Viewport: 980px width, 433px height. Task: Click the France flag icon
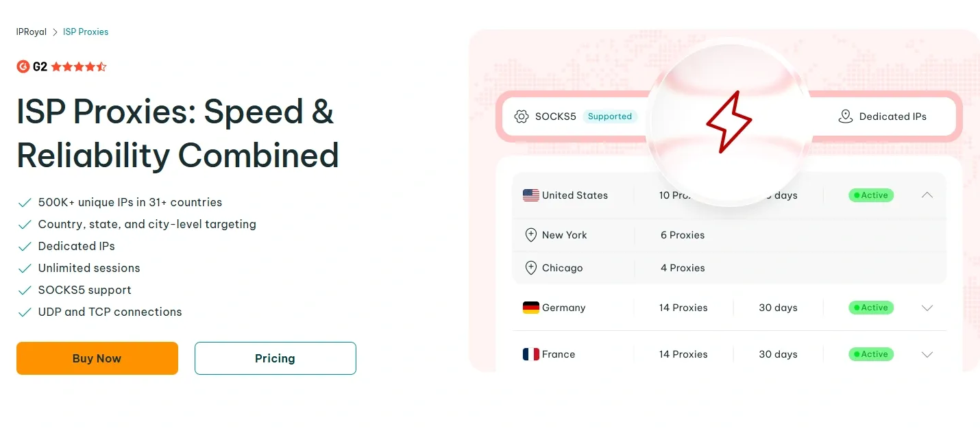click(x=530, y=354)
